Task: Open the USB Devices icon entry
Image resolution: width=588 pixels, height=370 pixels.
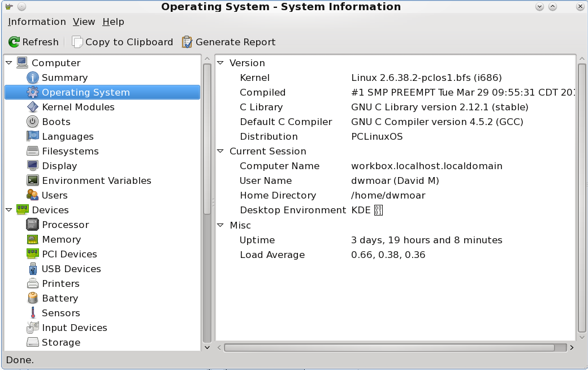Action: pyautogui.click(x=33, y=269)
